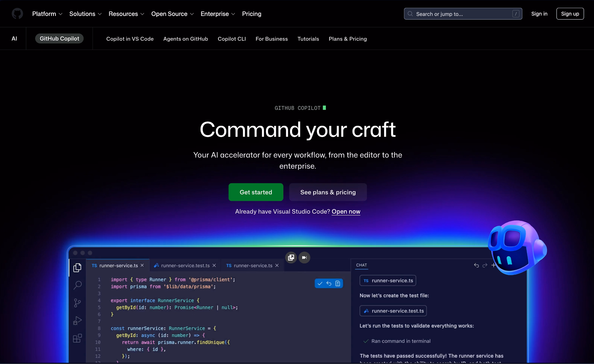Open For Business page
Image resolution: width=594 pixels, height=364 pixels.
[x=271, y=39]
